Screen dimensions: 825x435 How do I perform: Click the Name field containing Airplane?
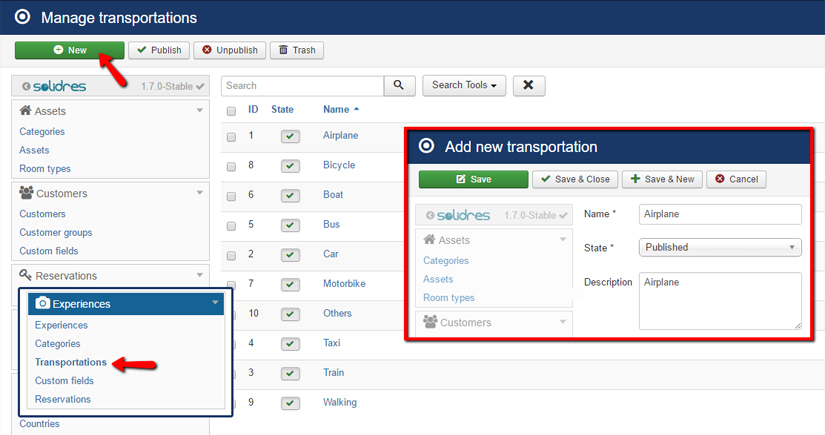tap(720, 215)
